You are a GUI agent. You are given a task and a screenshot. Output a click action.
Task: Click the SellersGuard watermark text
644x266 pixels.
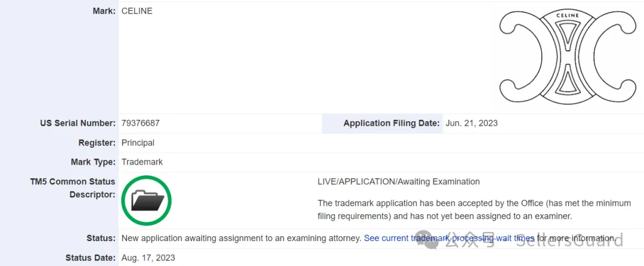coord(569,240)
